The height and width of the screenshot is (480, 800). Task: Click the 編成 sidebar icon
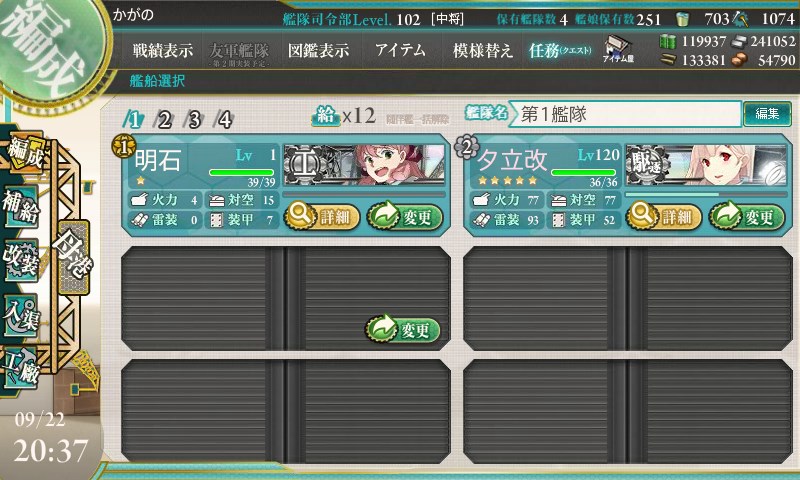[x=24, y=153]
